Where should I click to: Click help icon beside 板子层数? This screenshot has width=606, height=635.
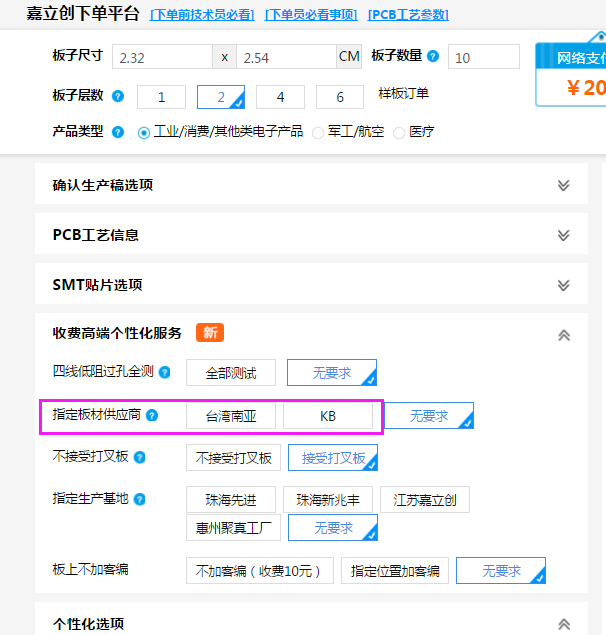(x=118, y=97)
